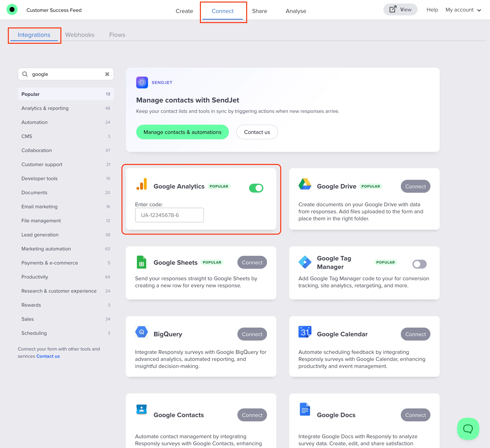Open the Connect tab
Viewport: 490px width, 448px height.
point(222,11)
